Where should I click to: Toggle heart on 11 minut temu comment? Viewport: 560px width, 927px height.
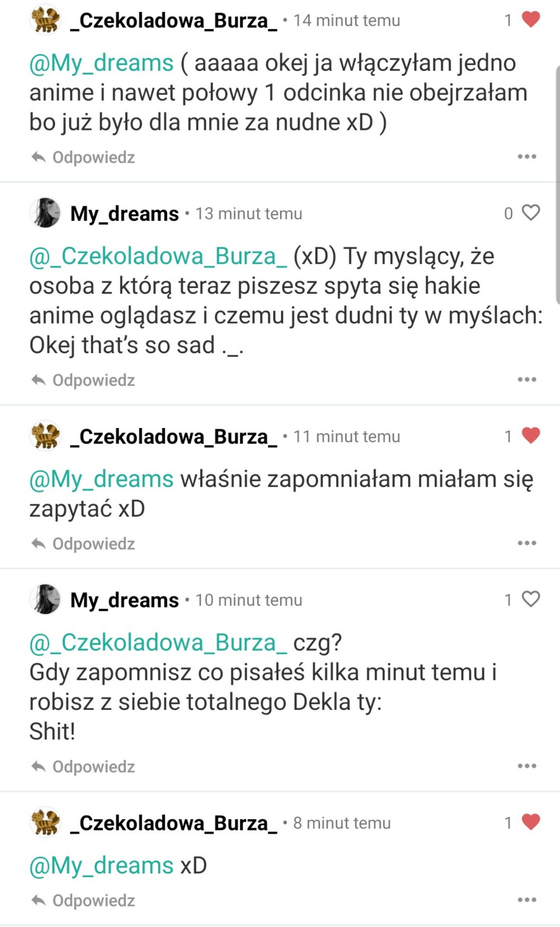pyautogui.click(x=530, y=435)
